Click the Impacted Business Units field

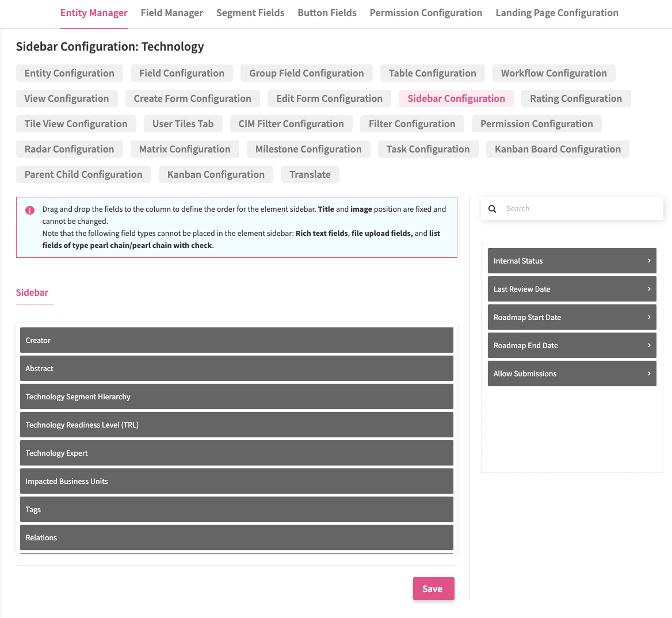236,481
